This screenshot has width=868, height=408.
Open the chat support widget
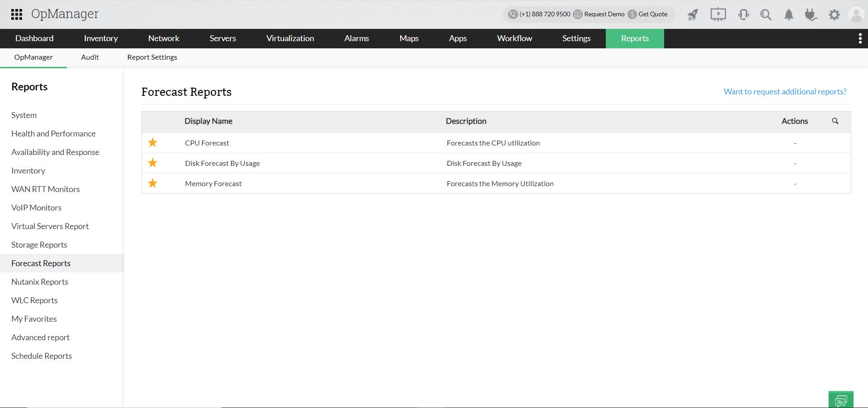click(841, 400)
